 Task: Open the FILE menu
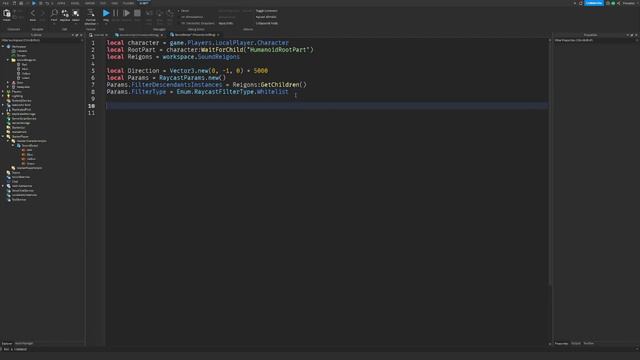coord(6,3)
